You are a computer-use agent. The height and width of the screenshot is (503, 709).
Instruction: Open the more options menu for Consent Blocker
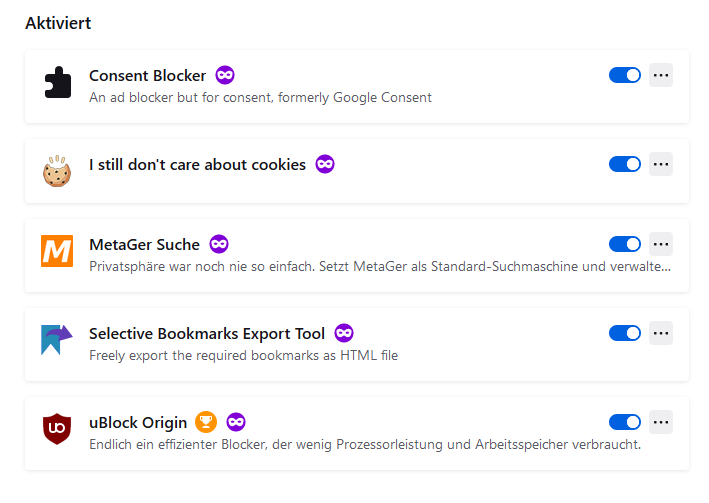pos(661,75)
